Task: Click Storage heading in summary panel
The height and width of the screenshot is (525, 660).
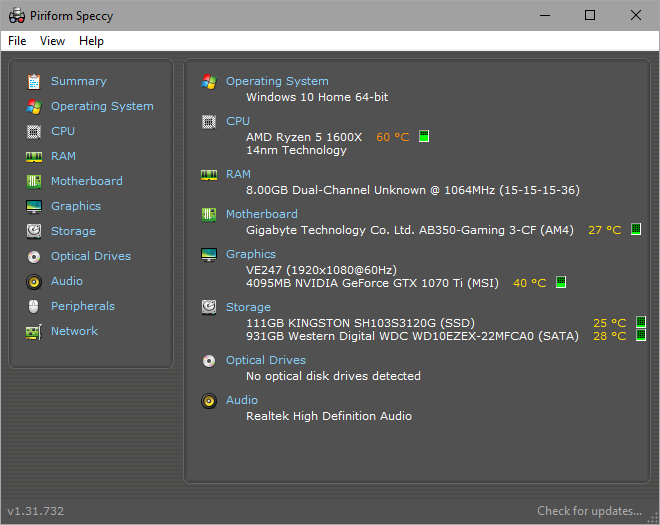Action: pyautogui.click(x=248, y=307)
